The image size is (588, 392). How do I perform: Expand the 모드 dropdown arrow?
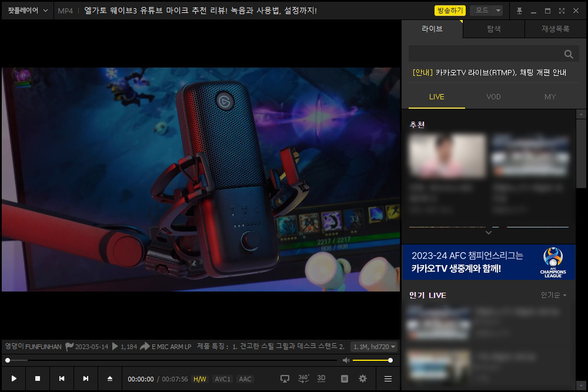pos(498,11)
